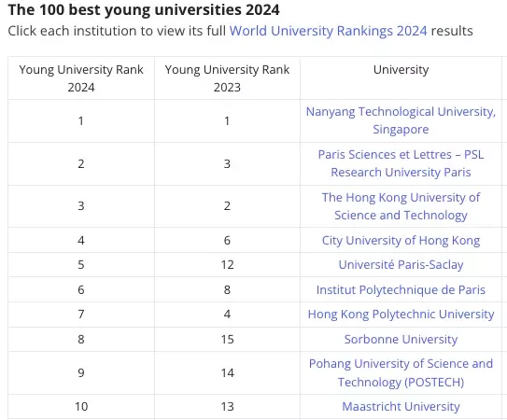This screenshot has width=507, height=420.
Task: Select 2023 rank '4' for Hong Kong Polytechnic
Action: coord(227,314)
